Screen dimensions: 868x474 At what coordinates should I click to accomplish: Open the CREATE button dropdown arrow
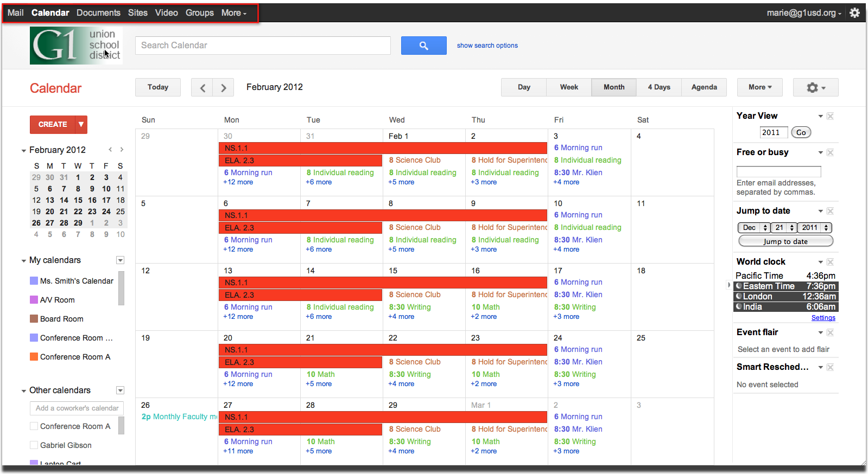tap(81, 125)
